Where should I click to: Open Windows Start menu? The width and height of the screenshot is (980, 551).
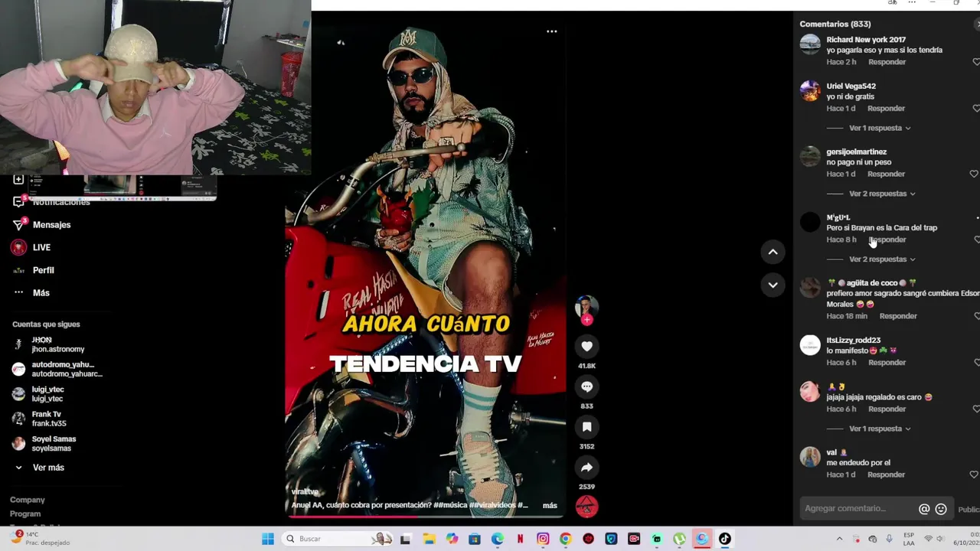pyautogui.click(x=267, y=539)
